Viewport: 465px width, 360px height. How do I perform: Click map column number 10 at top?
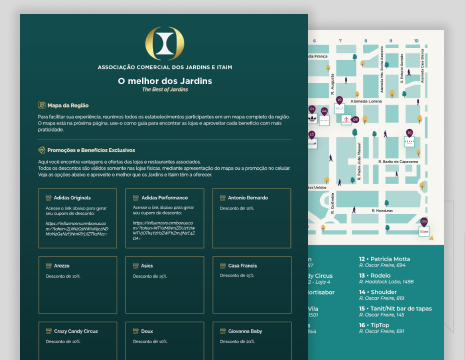pyautogui.click(x=416, y=40)
